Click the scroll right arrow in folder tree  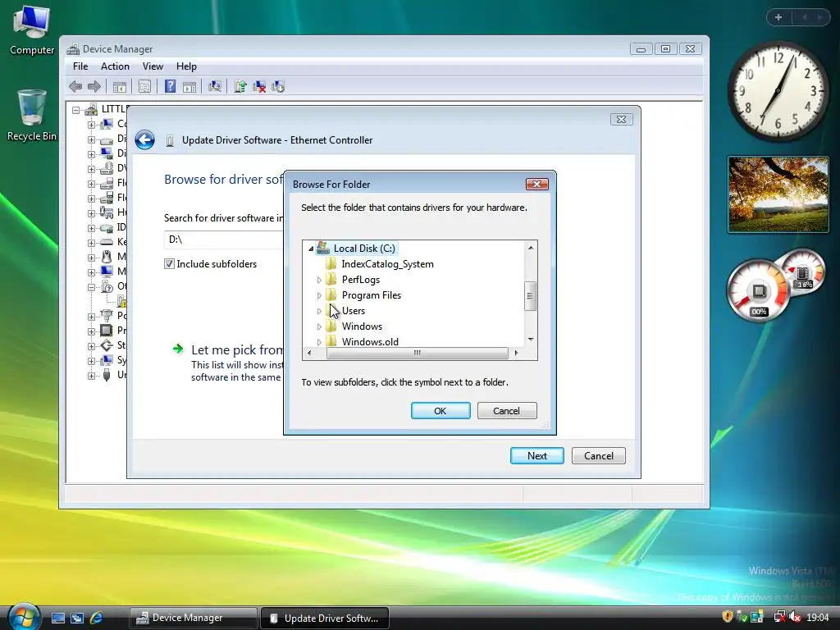(x=516, y=353)
